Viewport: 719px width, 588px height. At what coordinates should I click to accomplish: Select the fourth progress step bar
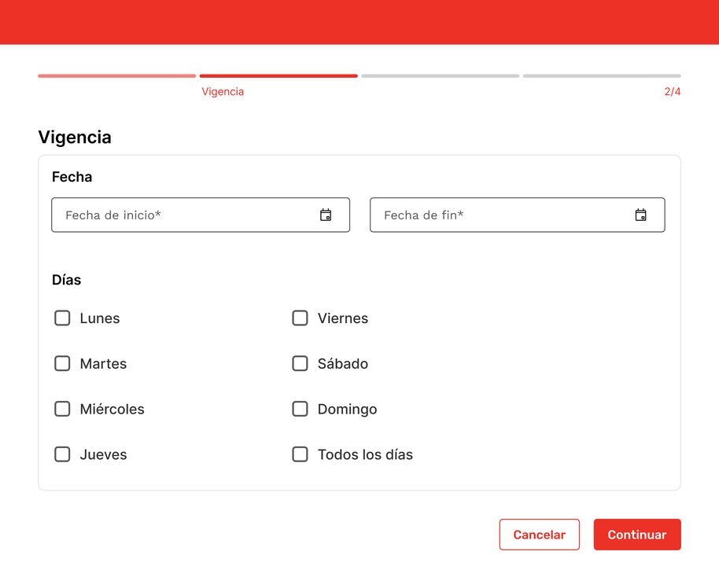point(602,76)
